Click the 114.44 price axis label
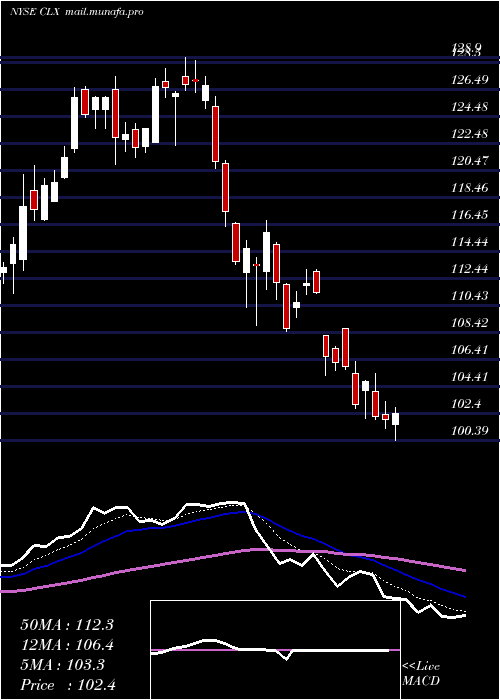 point(469,242)
